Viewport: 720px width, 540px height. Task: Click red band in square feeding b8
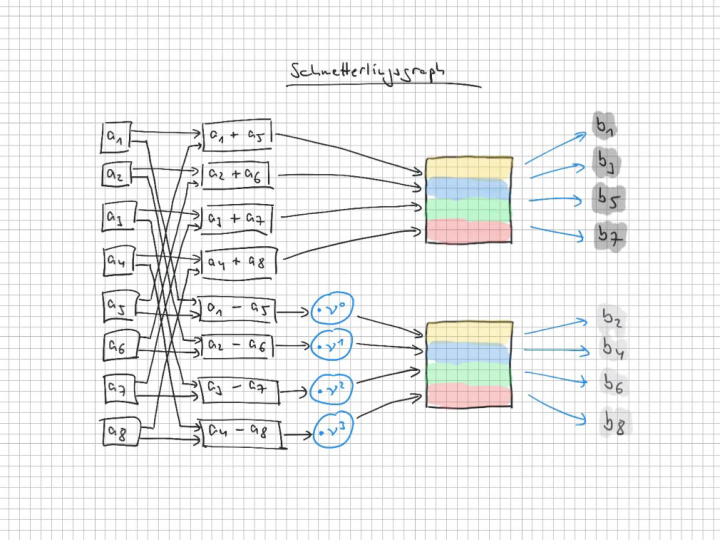469,395
